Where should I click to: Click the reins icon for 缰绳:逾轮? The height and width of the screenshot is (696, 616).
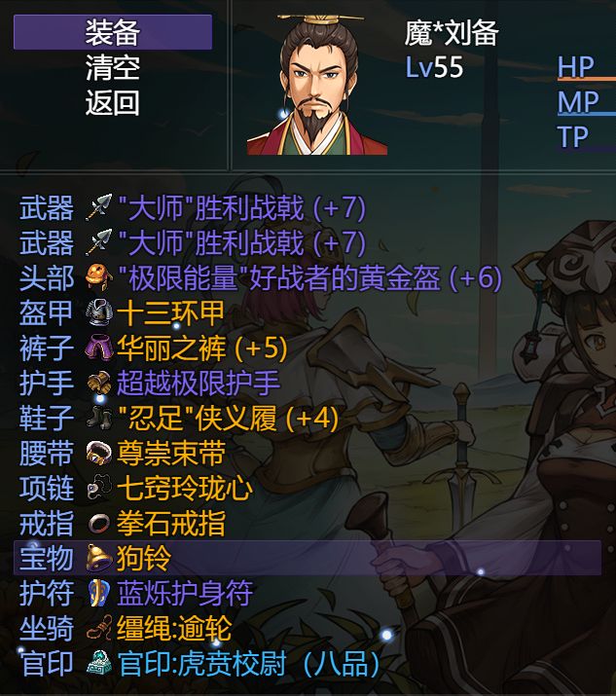[98, 628]
